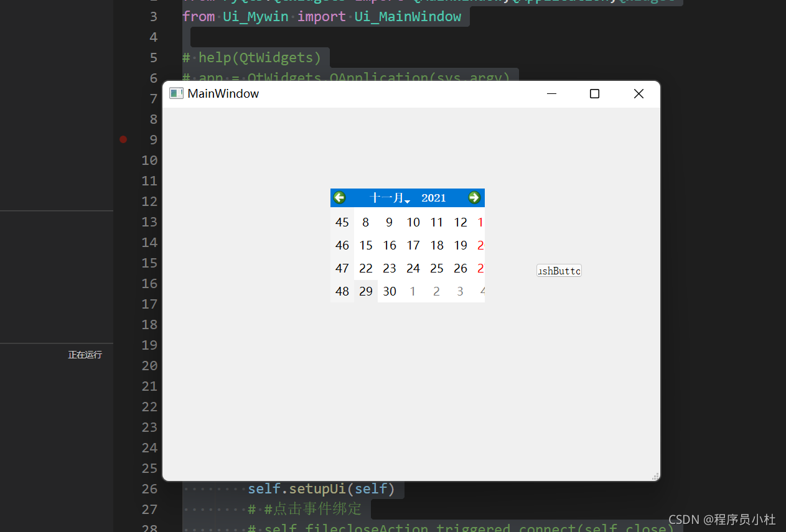The width and height of the screenshot is (786, 532).
Task: Select highlighted date 29 in the calendar
Action: (x=366, y=291)
